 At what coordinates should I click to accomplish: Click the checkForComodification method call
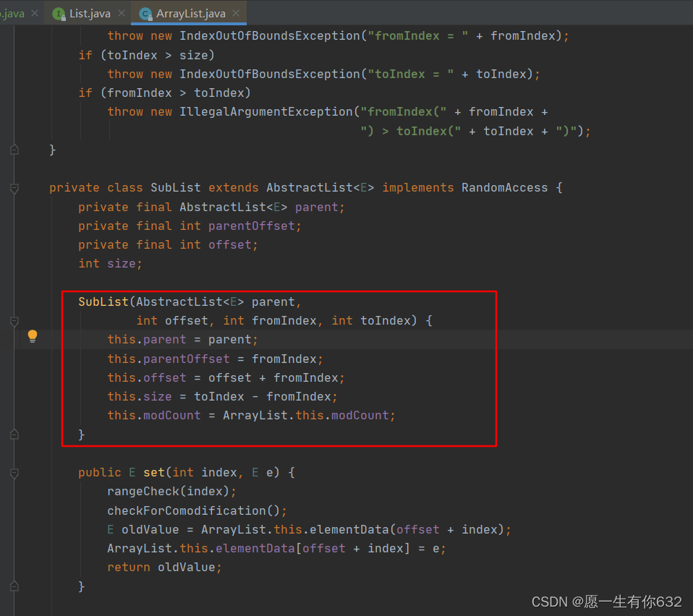[184, 510]
